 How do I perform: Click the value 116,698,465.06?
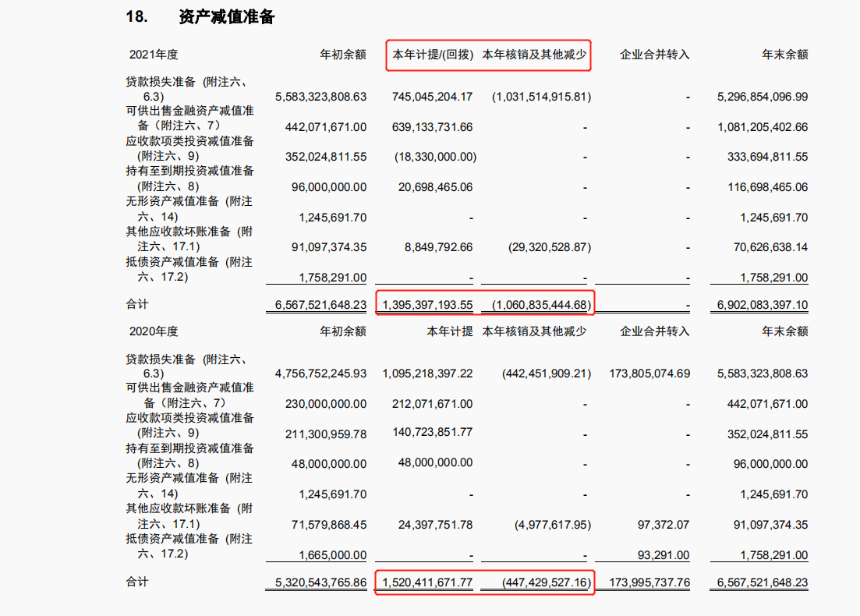click(767, 187)
